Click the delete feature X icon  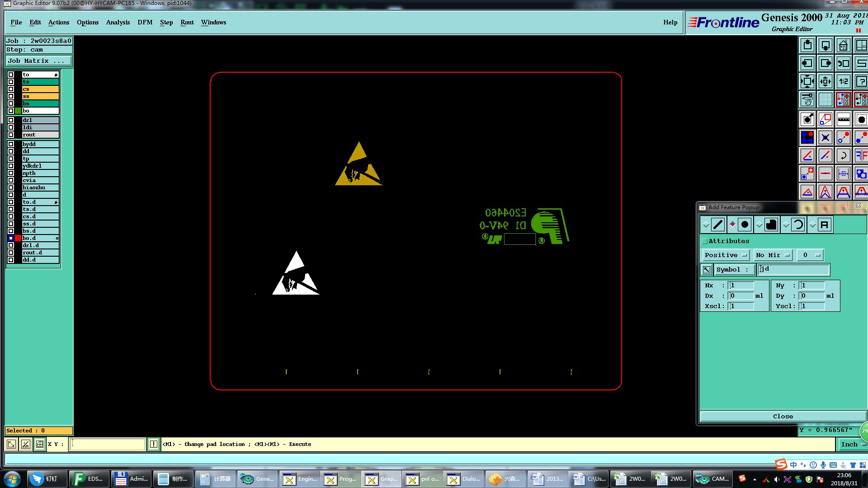click(x=826, y=137)
